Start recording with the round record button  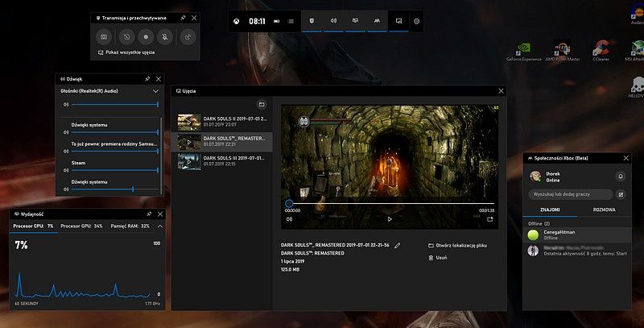point(146,37)
